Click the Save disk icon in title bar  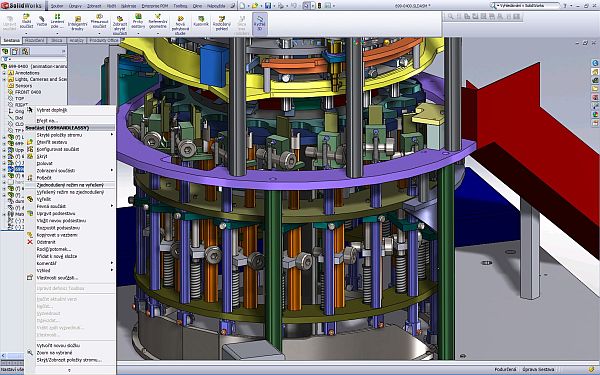point(268,5)
